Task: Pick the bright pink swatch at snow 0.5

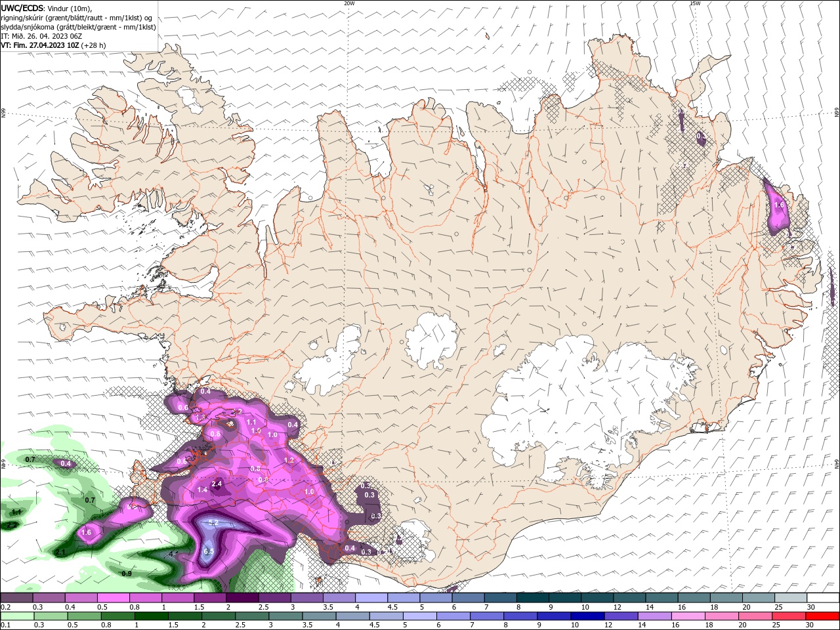Action: click(113, 598)
